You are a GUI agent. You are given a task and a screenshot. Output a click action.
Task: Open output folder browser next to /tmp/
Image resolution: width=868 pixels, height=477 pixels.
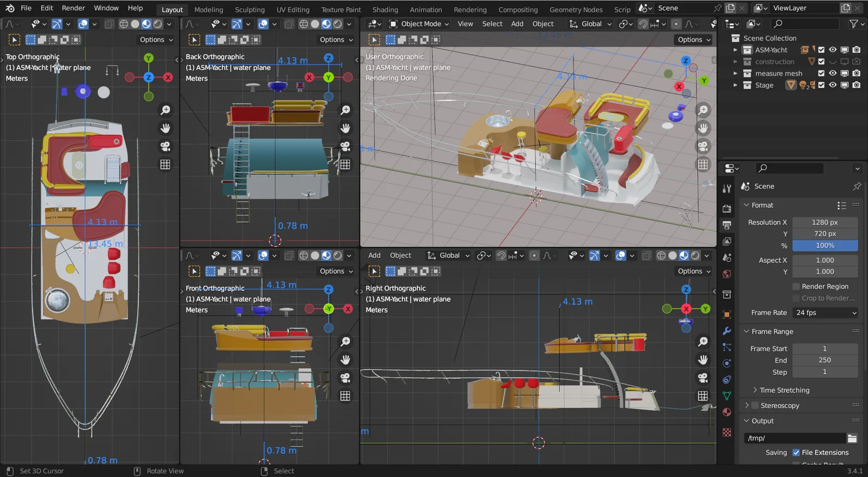click(852, 439)
